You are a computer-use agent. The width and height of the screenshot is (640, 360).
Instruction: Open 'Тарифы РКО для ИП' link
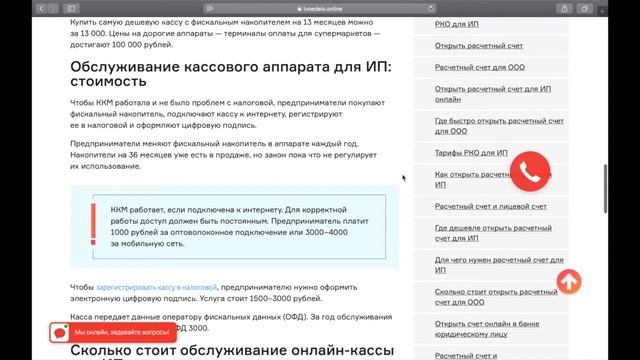click(471, 153)
